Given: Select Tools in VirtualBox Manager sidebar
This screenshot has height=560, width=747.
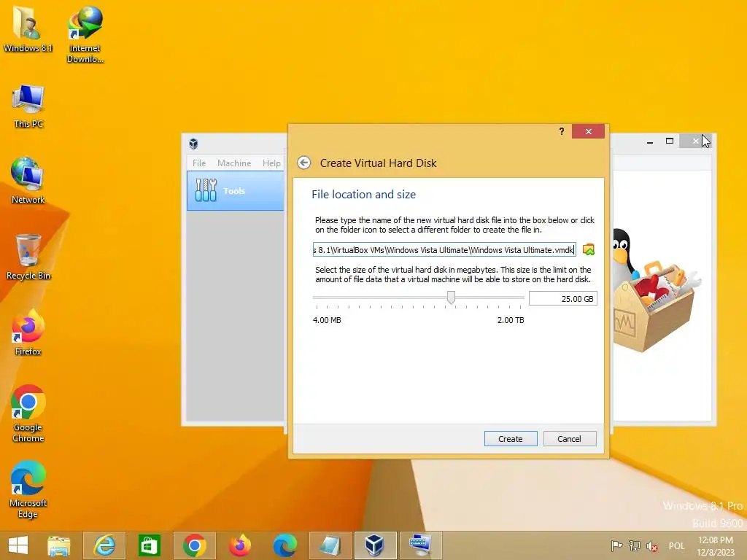Looking at the screenshot, I should click(x=236, y=190).
